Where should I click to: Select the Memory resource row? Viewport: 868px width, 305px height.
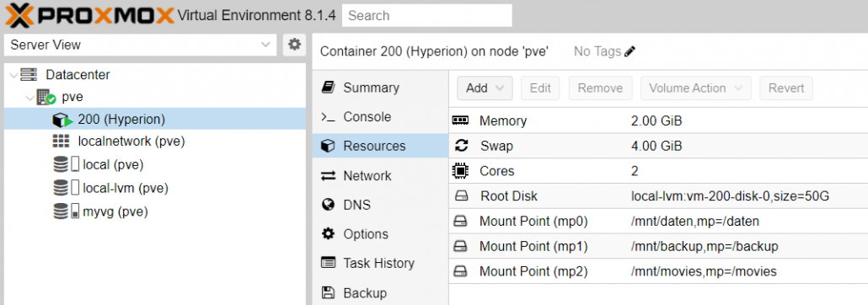pyautogui.click(x=658, y=120)
